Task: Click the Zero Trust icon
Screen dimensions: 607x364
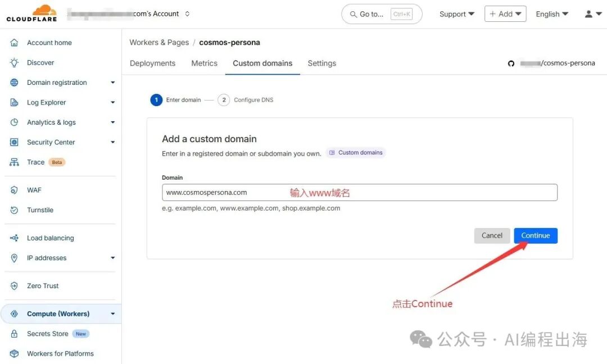Action: tap(14, 286)
